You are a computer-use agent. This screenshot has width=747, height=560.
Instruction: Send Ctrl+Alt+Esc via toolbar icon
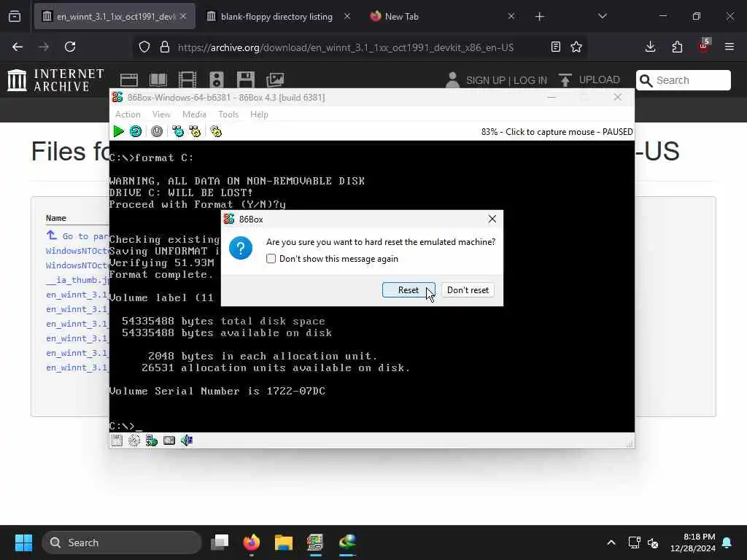(x=195, y=131)
